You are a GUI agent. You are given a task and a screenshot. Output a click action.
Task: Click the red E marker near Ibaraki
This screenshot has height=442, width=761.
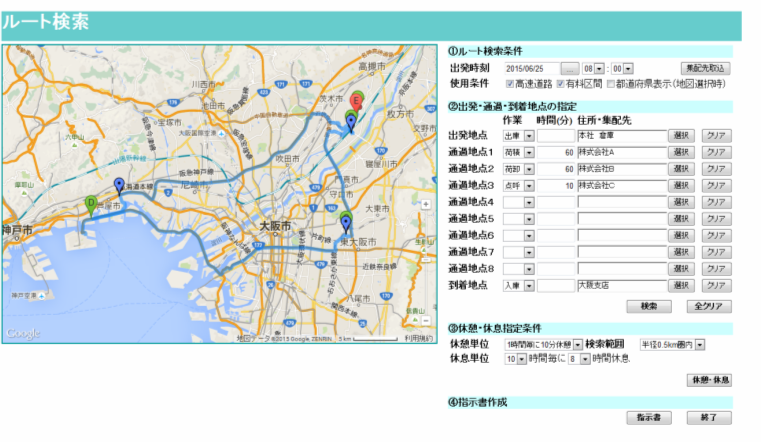355,102
